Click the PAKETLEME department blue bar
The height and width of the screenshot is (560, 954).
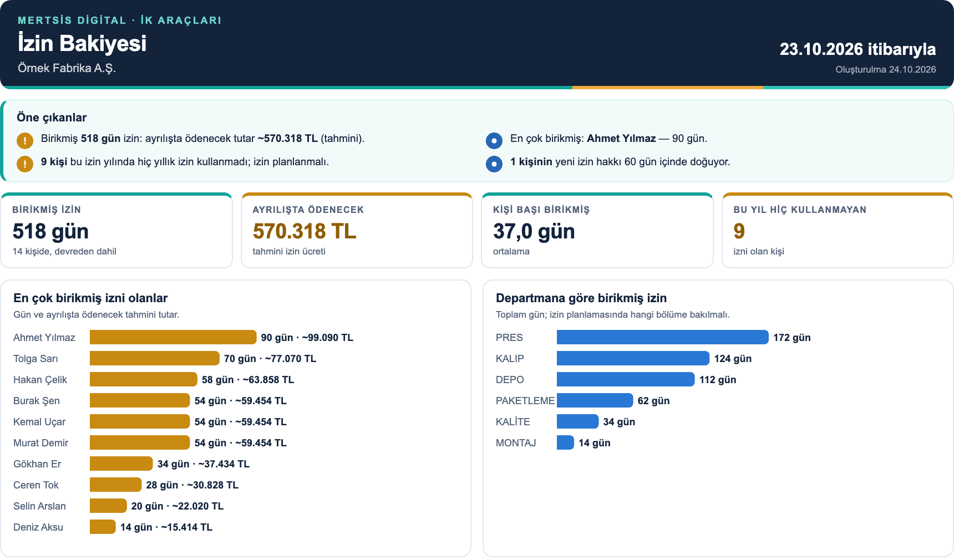coord(595,400)
